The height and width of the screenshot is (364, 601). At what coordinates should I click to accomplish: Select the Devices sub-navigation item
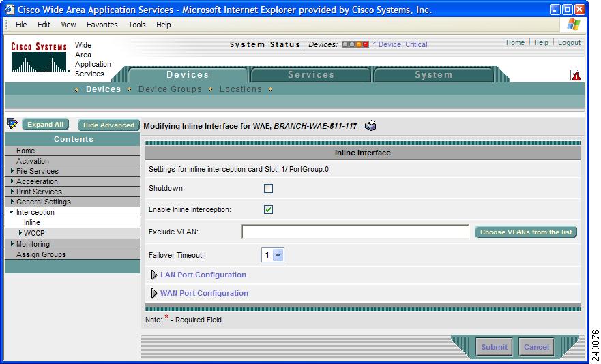103,89
